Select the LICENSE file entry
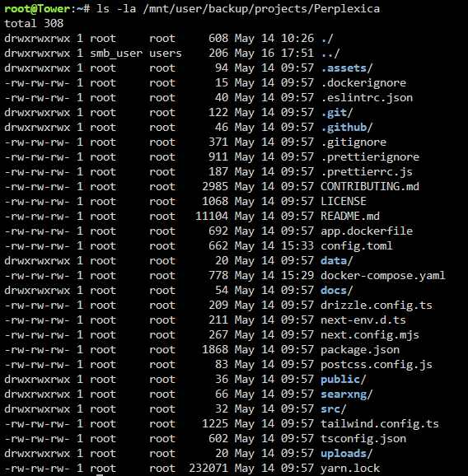 click(x=344, y=202)
